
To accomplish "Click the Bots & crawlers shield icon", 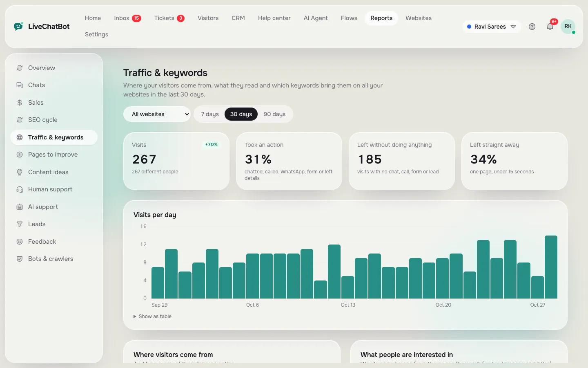I will point(20,259).
